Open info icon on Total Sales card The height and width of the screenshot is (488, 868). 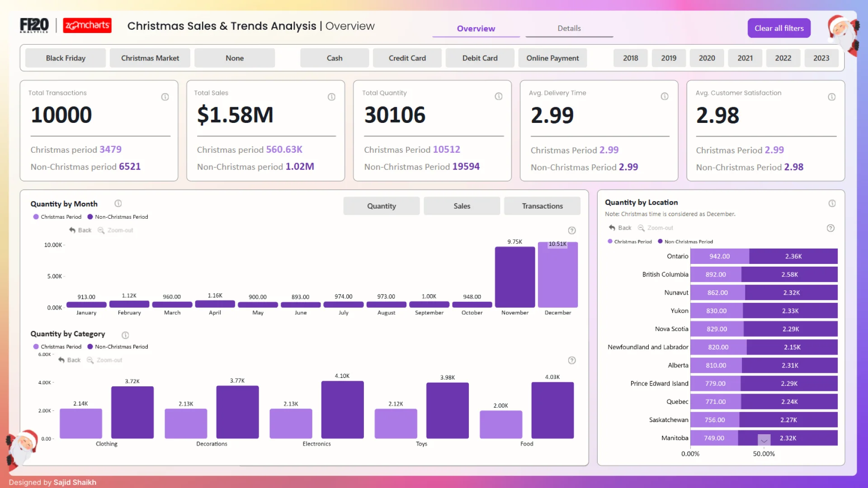tap(331, 97)
